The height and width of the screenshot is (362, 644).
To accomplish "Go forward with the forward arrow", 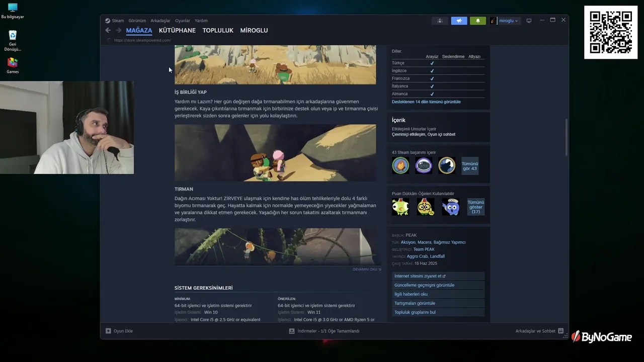I will (119, 30).
